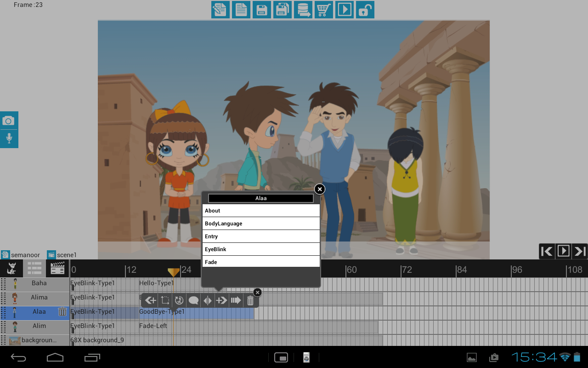Click the 15:34 clock in system bar
The width and height of the screenshot is (588, 368).
[x=534, y=357]
